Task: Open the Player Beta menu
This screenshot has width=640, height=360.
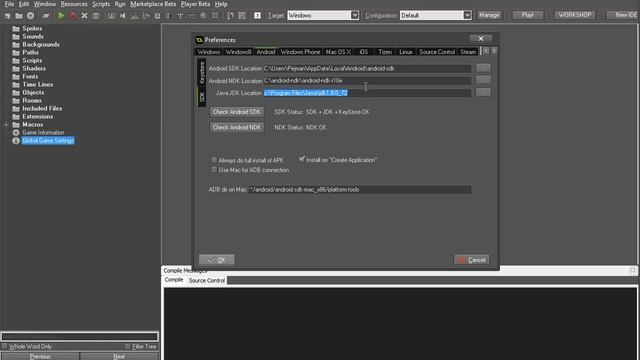Action: click(195, 4)
